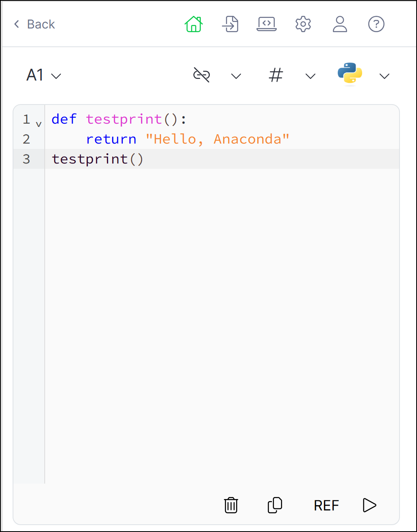417x532 pixels.
Task: Collapse the testprint function on line 1
Action: [x=39, y=122]
